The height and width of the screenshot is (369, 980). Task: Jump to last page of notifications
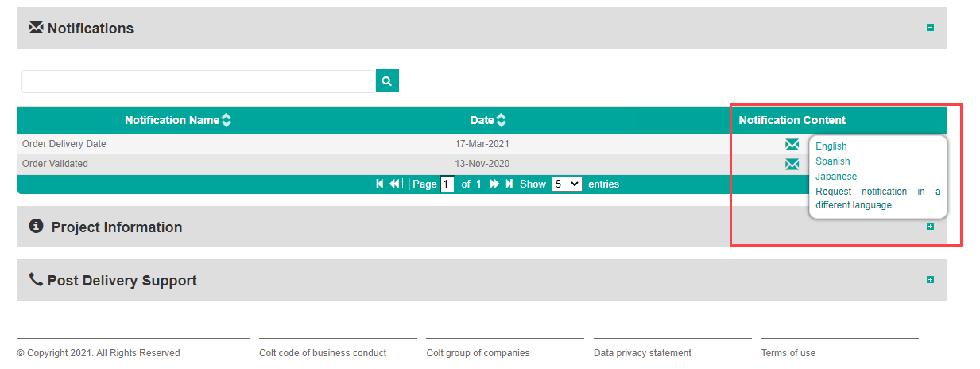(x=509, y=184)
